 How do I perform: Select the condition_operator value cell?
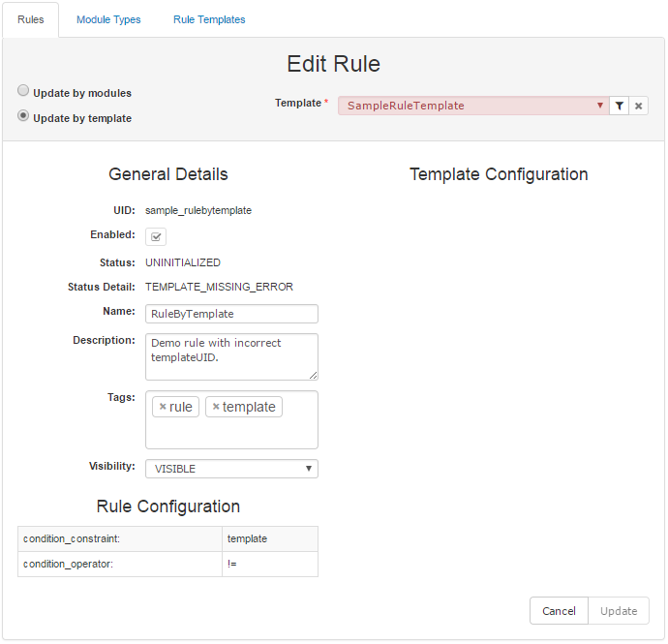[x=269, y=564]
